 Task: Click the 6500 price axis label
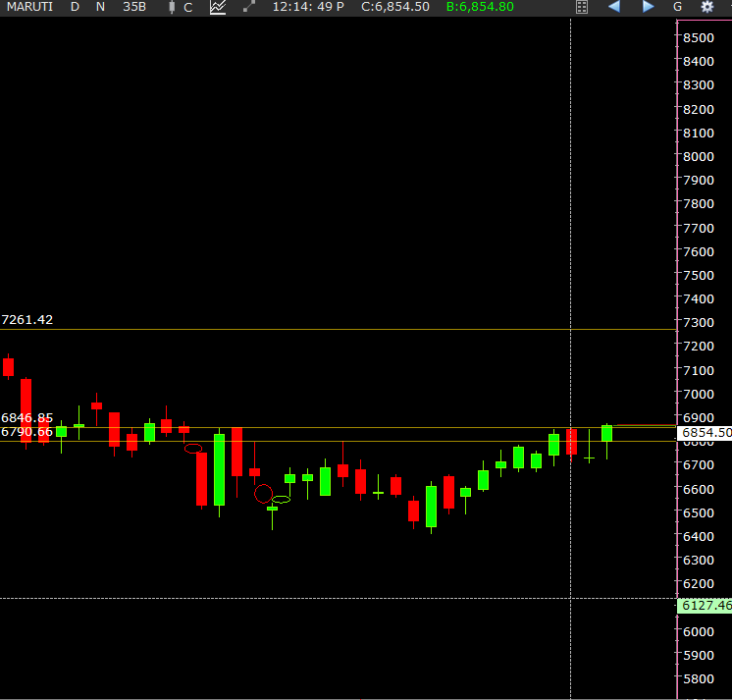click(x=699, y=513)
